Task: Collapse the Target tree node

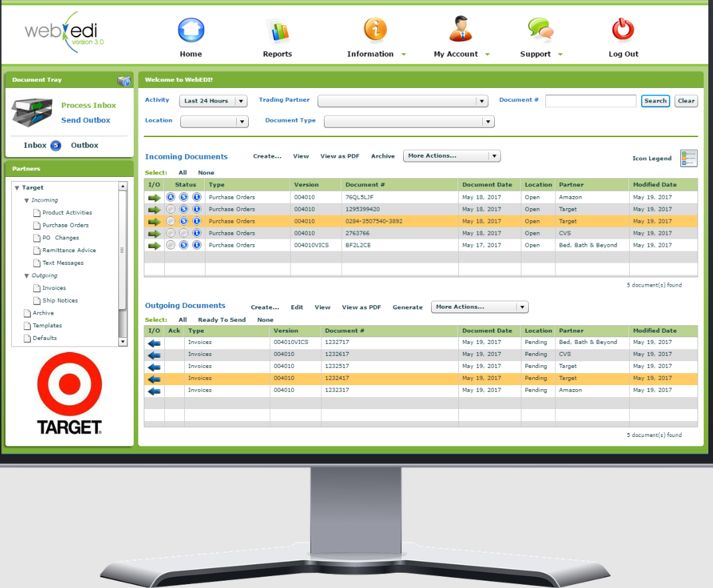Action: (17, 188)
